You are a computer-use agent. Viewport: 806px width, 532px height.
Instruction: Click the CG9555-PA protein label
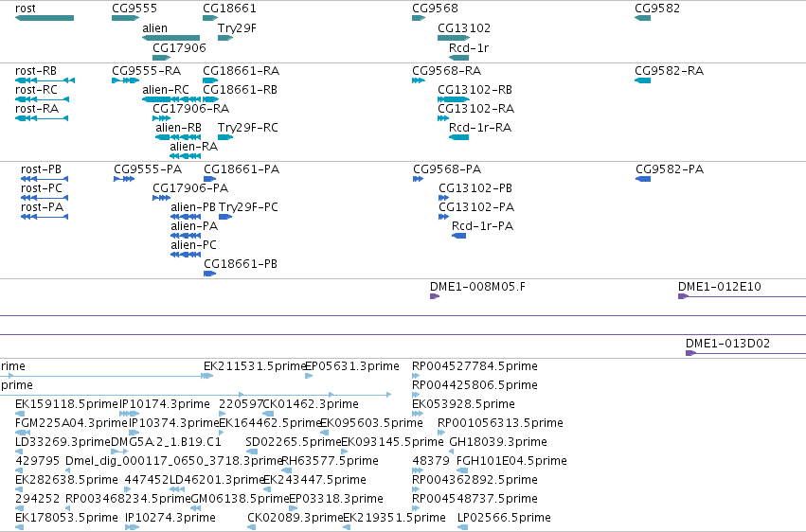coord(148,168)
